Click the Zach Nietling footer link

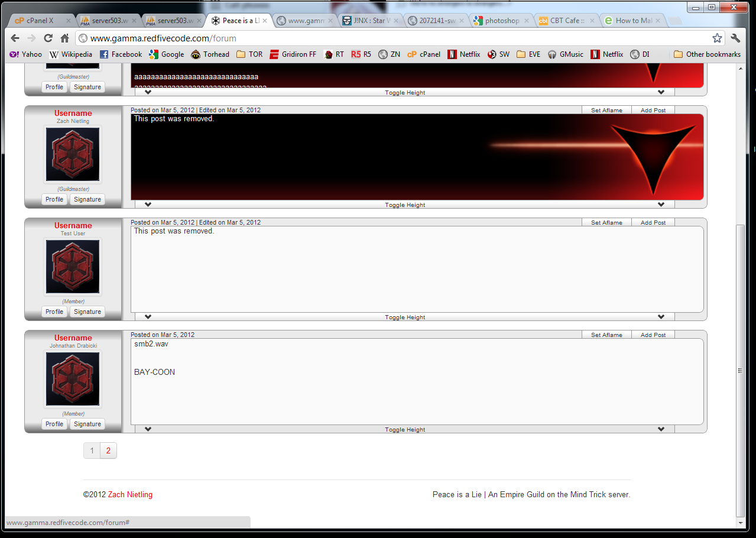pos(130,495)
